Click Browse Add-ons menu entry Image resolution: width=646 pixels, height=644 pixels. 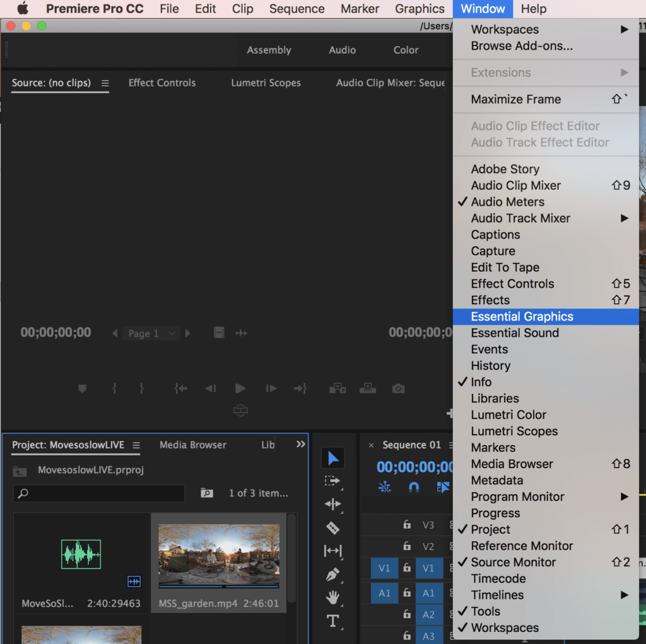(546, 46)
